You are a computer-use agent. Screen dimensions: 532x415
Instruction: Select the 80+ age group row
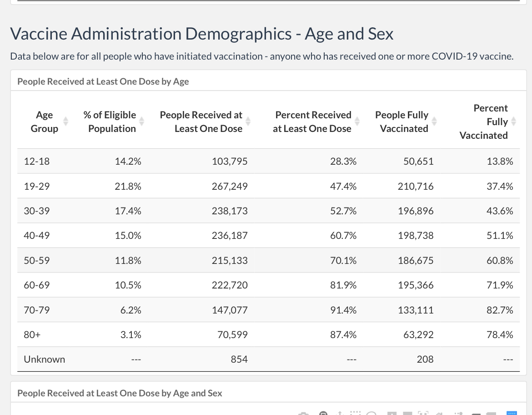(x=268, y=334)
